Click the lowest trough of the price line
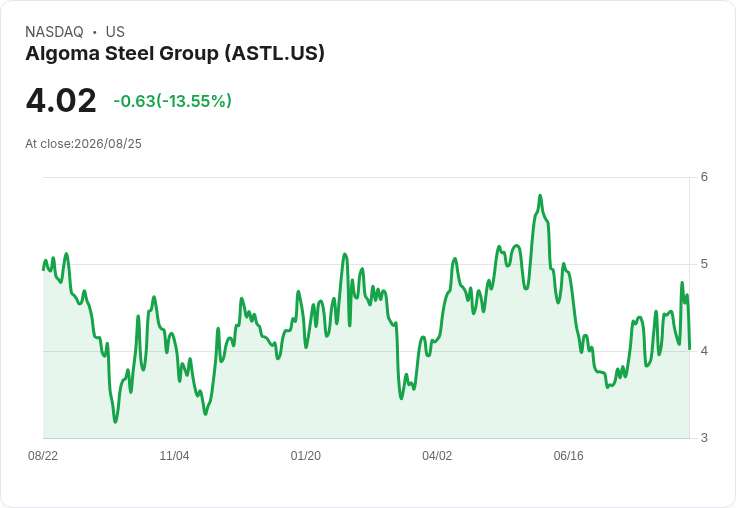This screenshot has height=508, width=736. [115, 422]
